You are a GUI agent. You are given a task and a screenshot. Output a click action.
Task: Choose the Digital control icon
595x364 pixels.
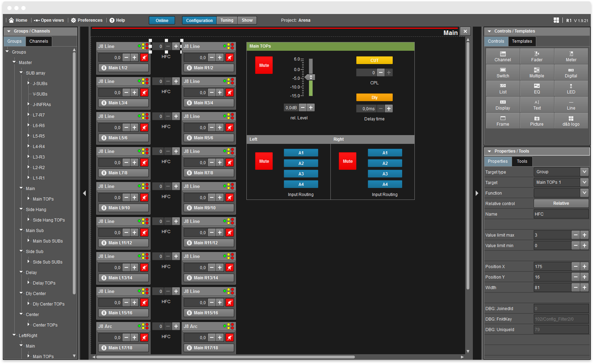point(571,72)
